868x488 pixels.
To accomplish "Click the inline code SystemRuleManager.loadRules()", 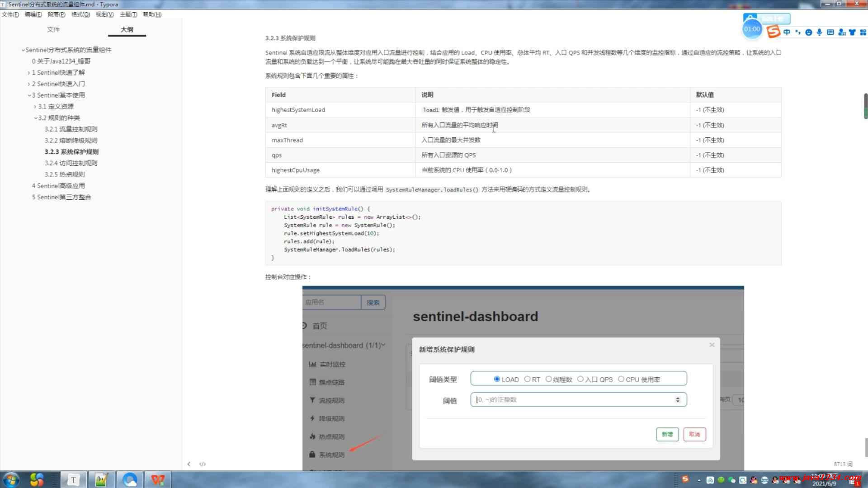I will pyautogui.click(x=432, y=190).
